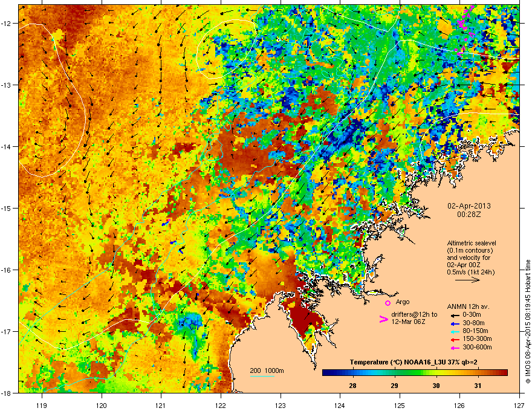Viewport: 532px width, 411px height.
Task: Click the longitude axis label '127'
Action: pyautogui.click(x=519, y=406)
